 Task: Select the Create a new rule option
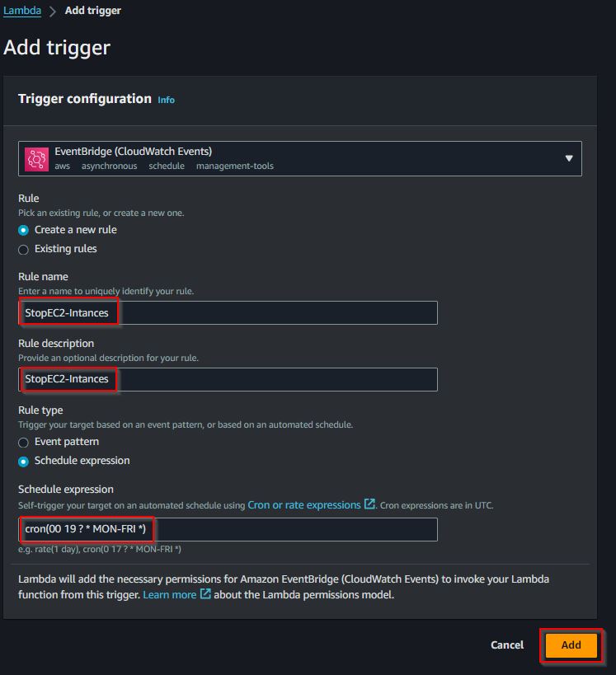tap(24, 230)
